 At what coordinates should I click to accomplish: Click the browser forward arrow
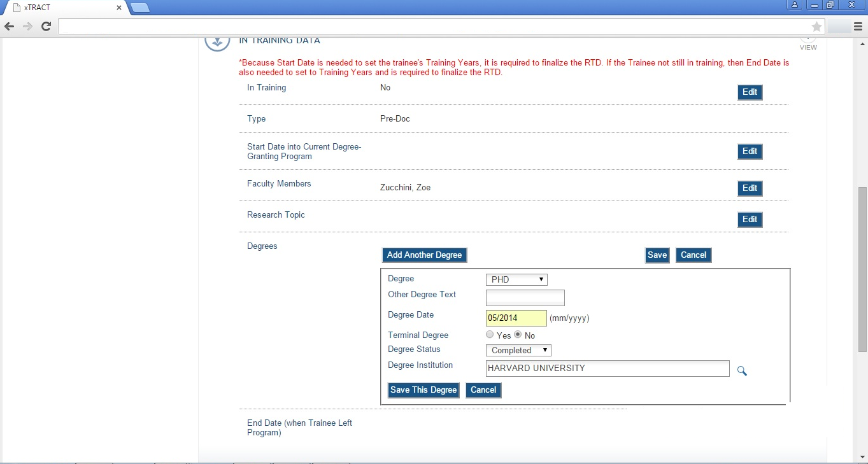(27, 26)
